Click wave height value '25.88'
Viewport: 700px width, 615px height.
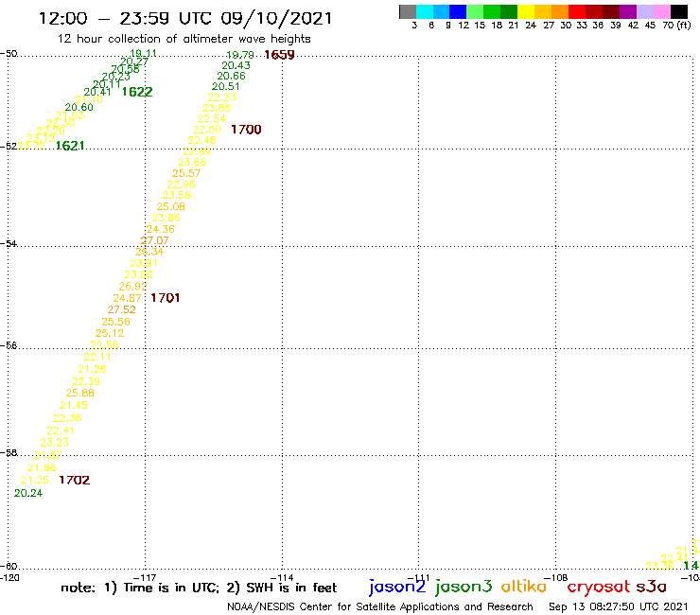click(x=79, y=393)
